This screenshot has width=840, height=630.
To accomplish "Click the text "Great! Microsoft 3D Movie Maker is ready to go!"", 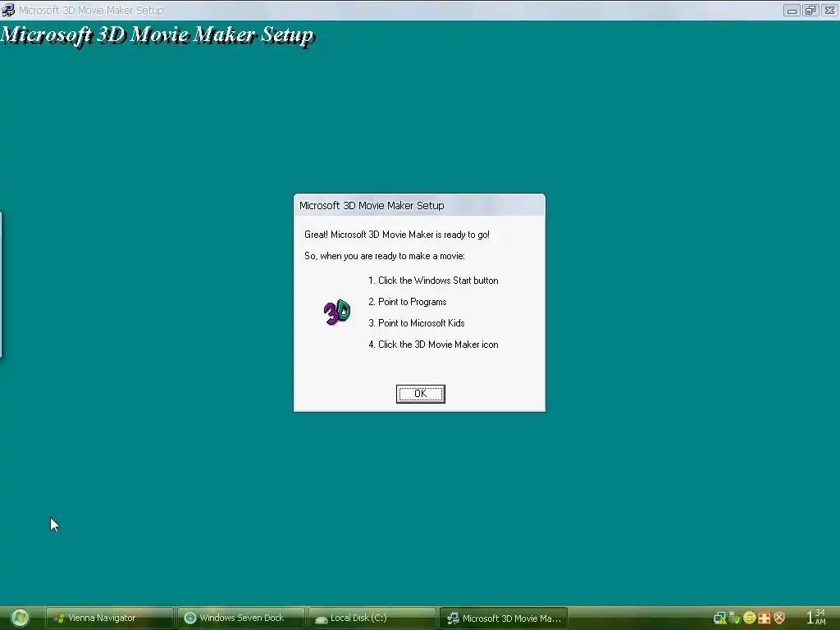I will (x=397, y=235).
